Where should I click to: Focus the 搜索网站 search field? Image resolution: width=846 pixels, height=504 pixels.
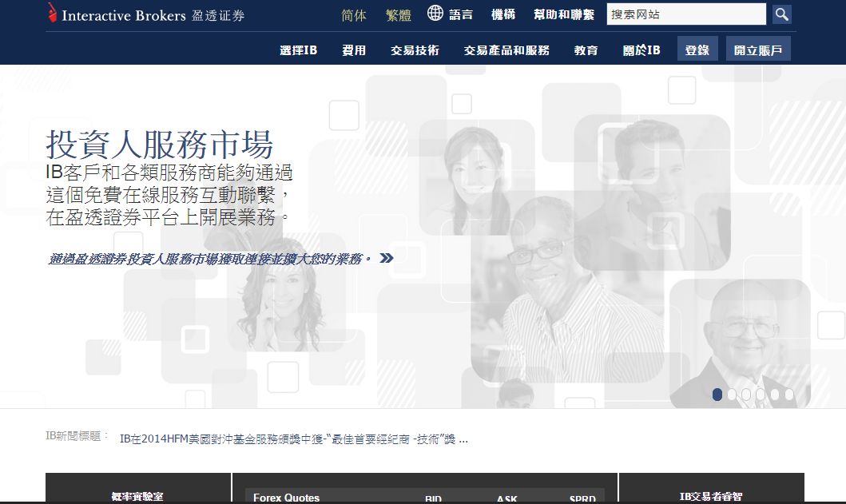click(686, 14)
